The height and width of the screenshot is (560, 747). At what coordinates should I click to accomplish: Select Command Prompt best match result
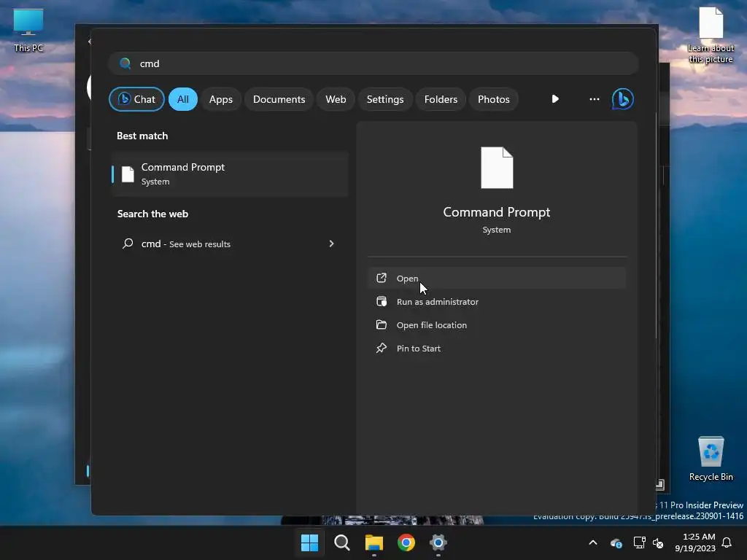(x=230, y=174)
